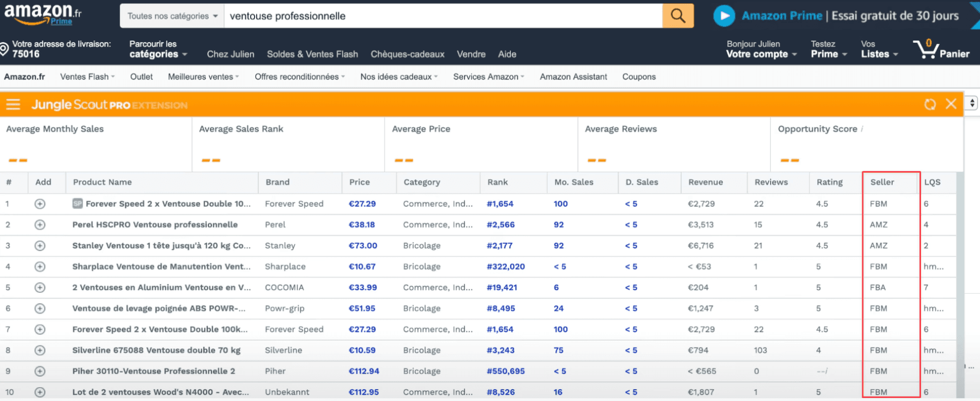This screenshot has width=980, height=401.
Task: Click the delivery address location pin
Action: (5, 49)
